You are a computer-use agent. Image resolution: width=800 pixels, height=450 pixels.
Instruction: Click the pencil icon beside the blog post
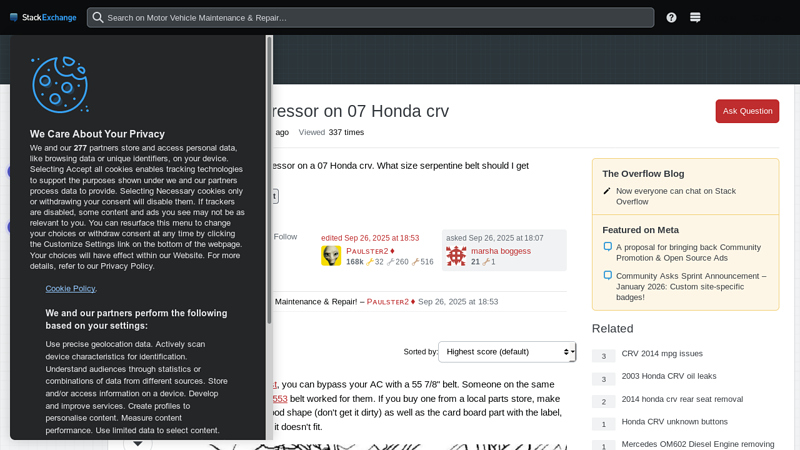click(x=607, y=191)
